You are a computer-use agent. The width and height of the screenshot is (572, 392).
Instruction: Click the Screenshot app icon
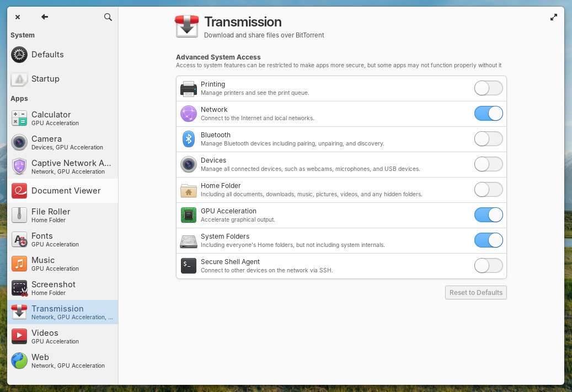[x=19, y=288]
